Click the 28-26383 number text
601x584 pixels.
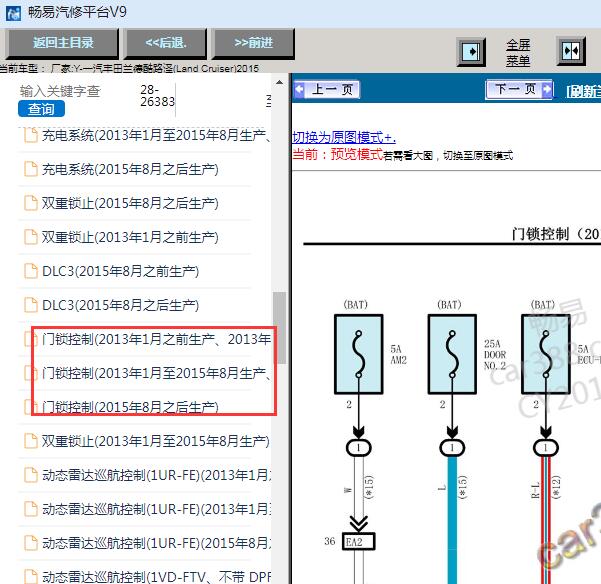coord(157,96)
